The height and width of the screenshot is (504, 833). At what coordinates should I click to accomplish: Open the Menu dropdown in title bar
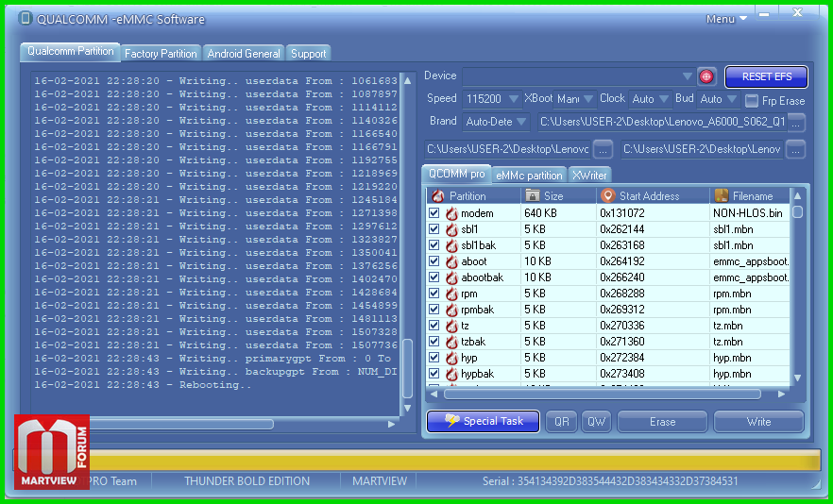tap(726, 19)
